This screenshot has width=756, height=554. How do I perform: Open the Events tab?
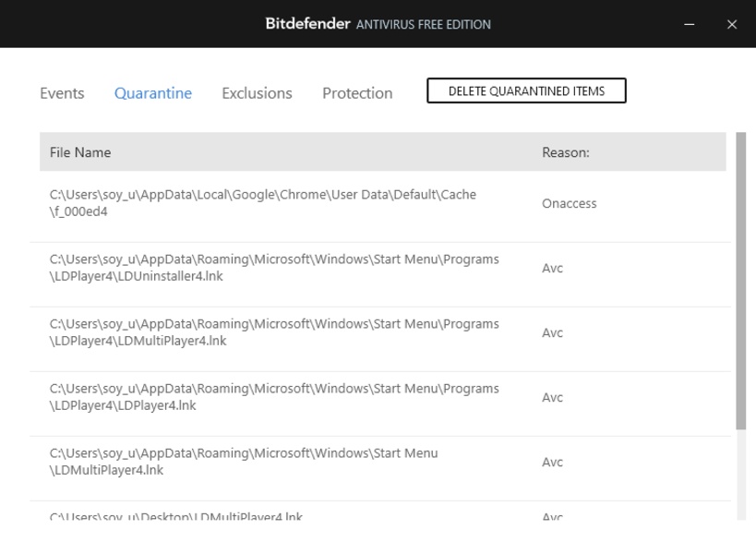coord(62,93)
